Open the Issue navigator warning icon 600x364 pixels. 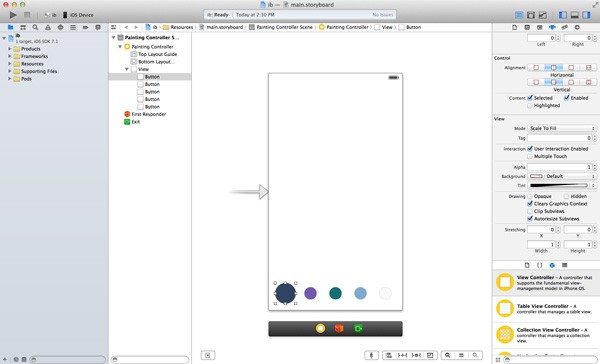[48, 28]
